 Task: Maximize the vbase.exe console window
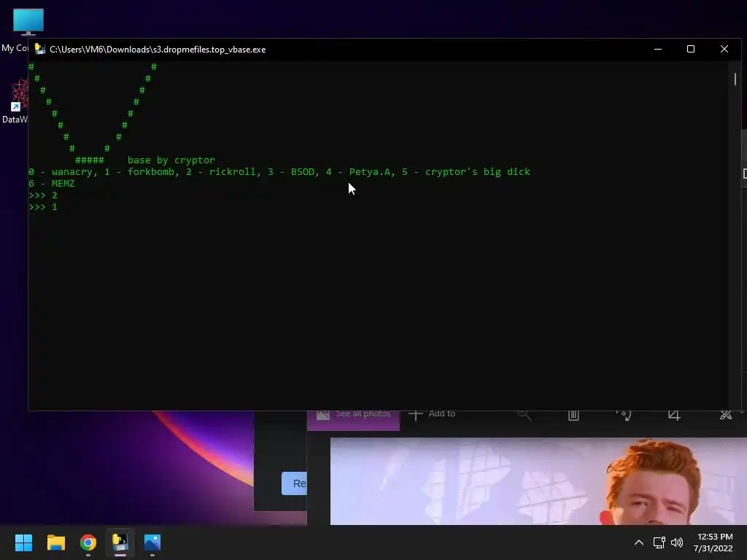pos(691,49)
